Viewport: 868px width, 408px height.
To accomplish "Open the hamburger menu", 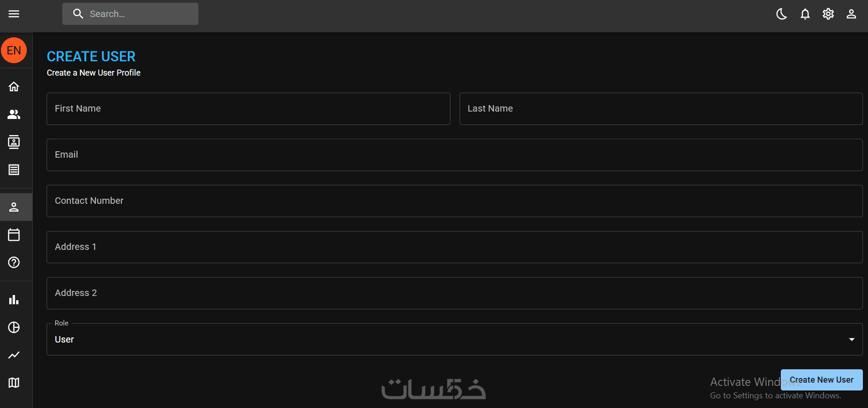I will 14,14.
